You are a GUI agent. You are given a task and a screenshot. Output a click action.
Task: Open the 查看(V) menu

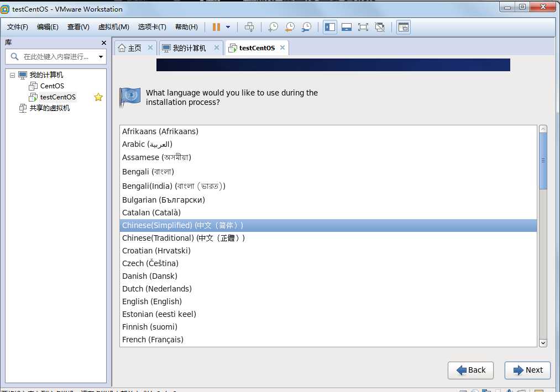(x=78, y=27)
